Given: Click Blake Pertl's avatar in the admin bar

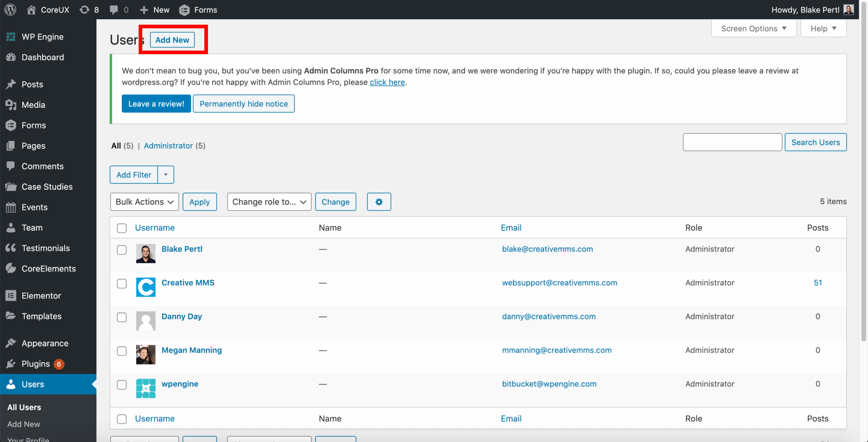Looking at the screenshot, I should click(849, 10).
